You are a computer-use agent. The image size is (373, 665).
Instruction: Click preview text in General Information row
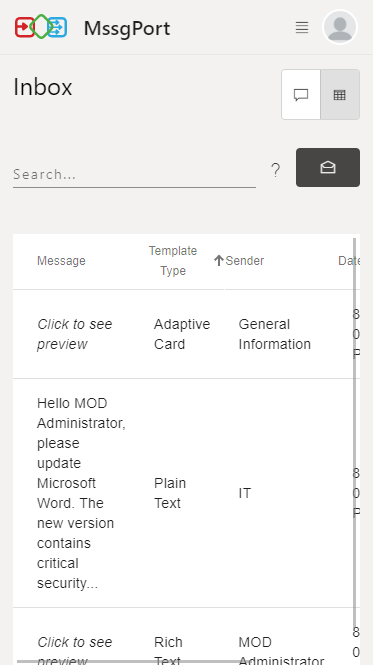[74, 334]
